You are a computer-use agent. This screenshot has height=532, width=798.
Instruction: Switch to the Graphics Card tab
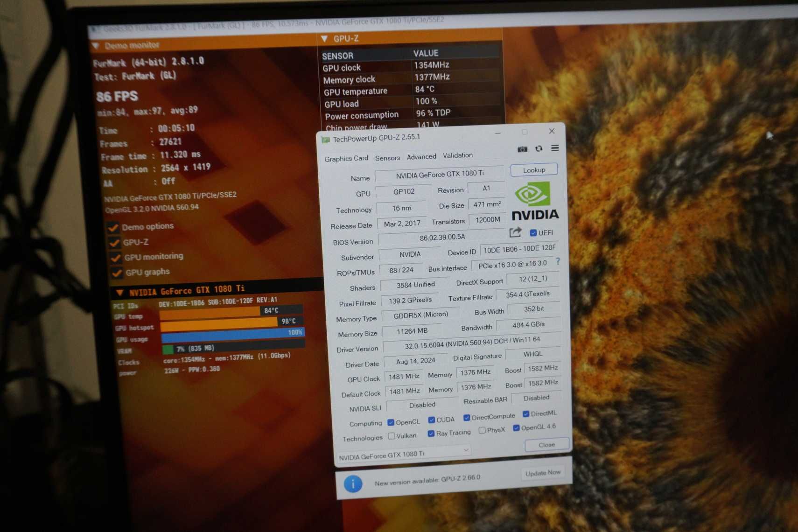pyautogui.click(x=346, y=159)
